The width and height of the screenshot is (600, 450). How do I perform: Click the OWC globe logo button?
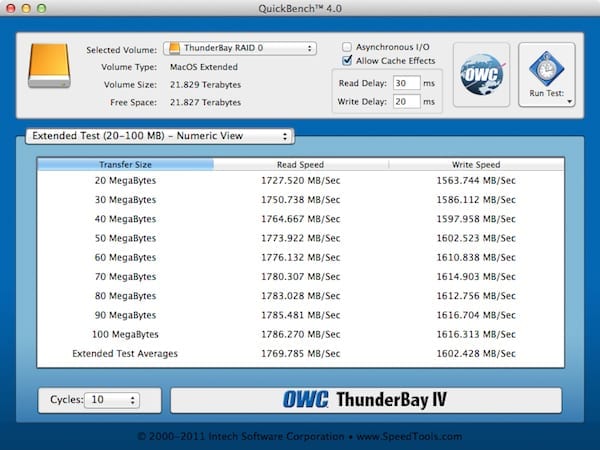click(x=481, y=74)
